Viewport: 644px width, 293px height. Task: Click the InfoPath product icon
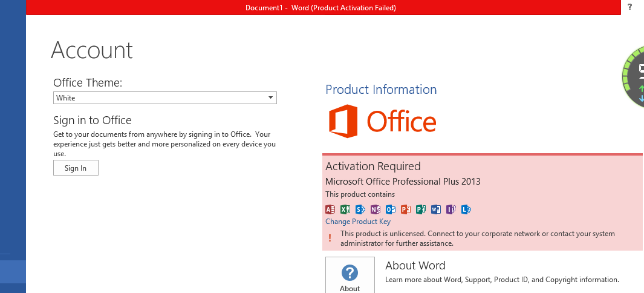click(451, 209)
